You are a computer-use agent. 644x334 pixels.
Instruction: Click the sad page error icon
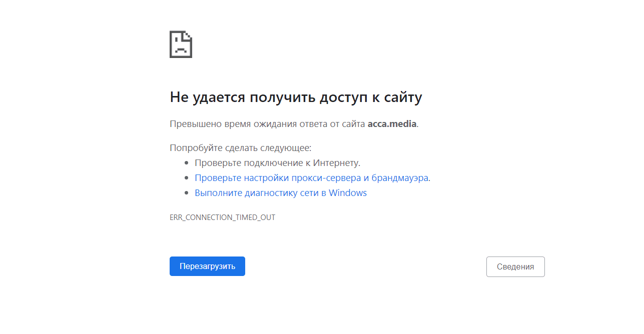[x=181, y=44]
